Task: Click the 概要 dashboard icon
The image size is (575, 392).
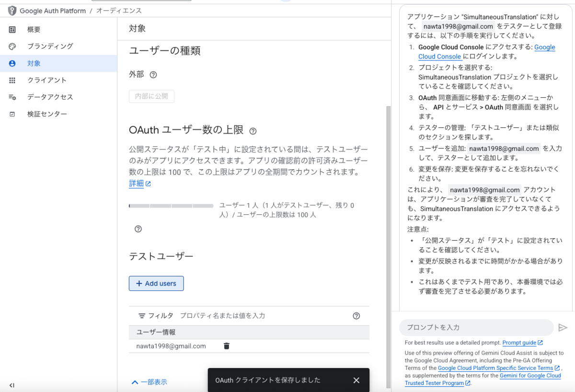Action: point(12,30)
